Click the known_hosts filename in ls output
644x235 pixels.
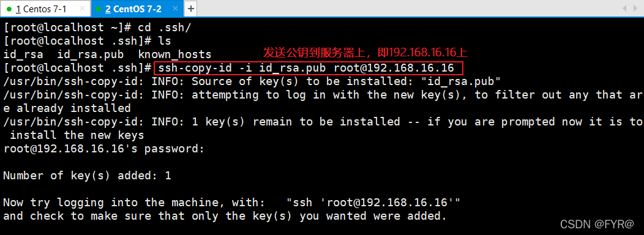pos(174,54)
